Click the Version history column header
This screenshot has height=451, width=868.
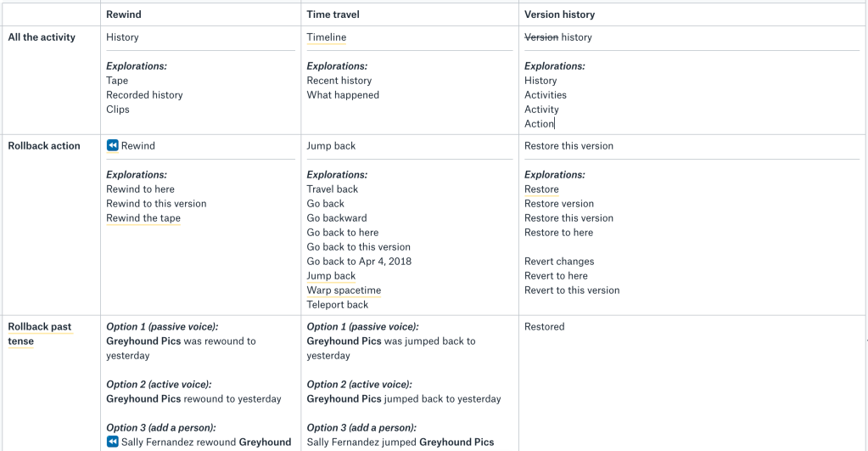pos(559,14)
